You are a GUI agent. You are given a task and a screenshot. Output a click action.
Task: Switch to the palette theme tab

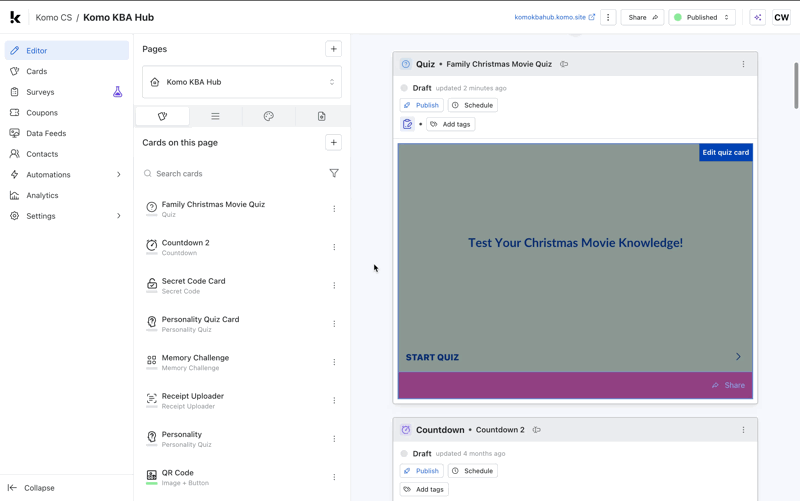click(x=268, y=116)
